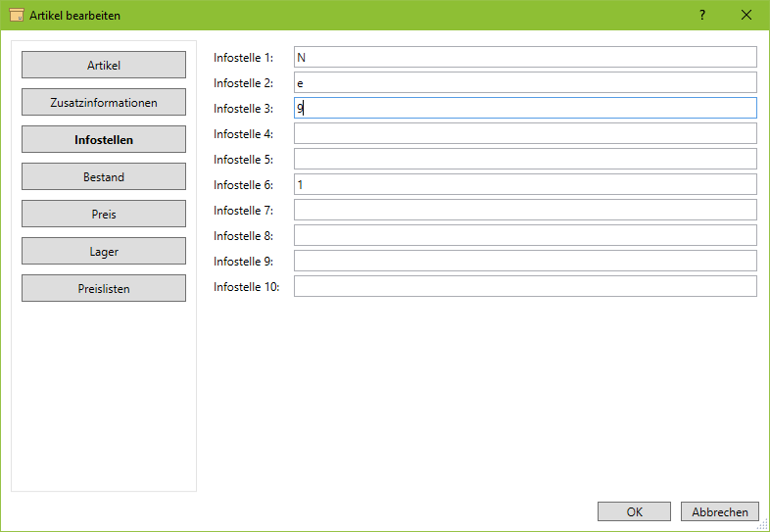Click the Infostelle 6 field
The height and width of the screenshot is (532, 770).
click(x=525, y=184)
